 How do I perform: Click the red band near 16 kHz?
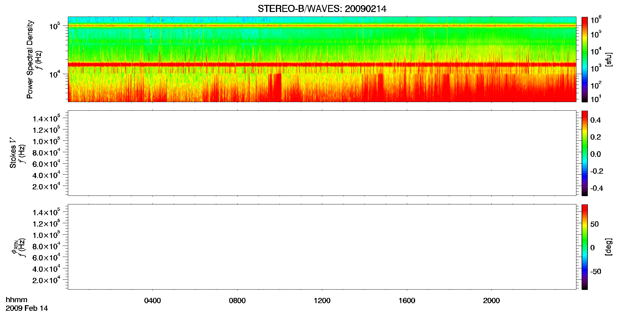(x=322, y=65)
